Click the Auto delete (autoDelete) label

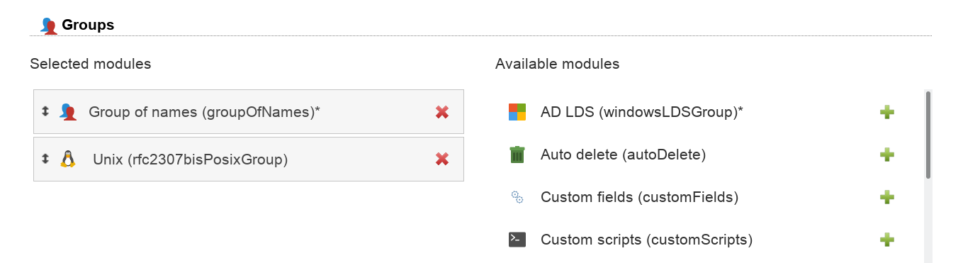click(623, 155)
